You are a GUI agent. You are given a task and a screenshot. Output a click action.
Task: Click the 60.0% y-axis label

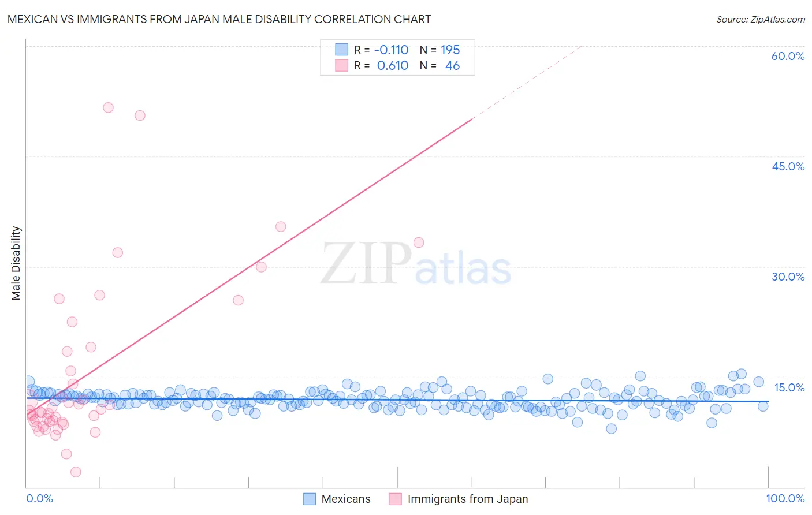[x=788, y=56]
